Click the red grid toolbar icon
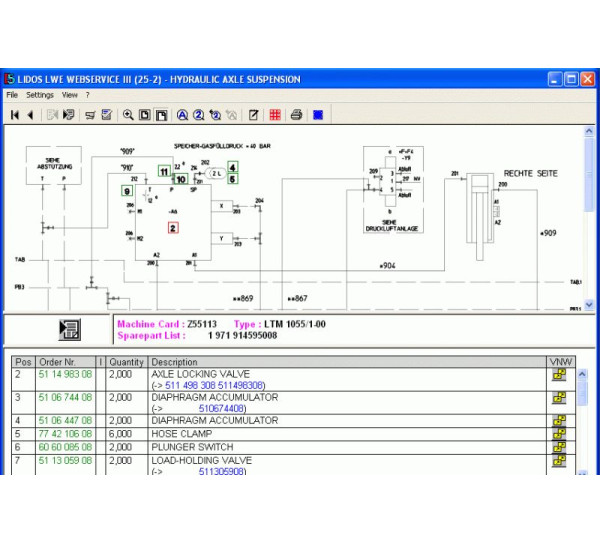The width and height of the screenshot is (600, 543). [x=274, y=115]
